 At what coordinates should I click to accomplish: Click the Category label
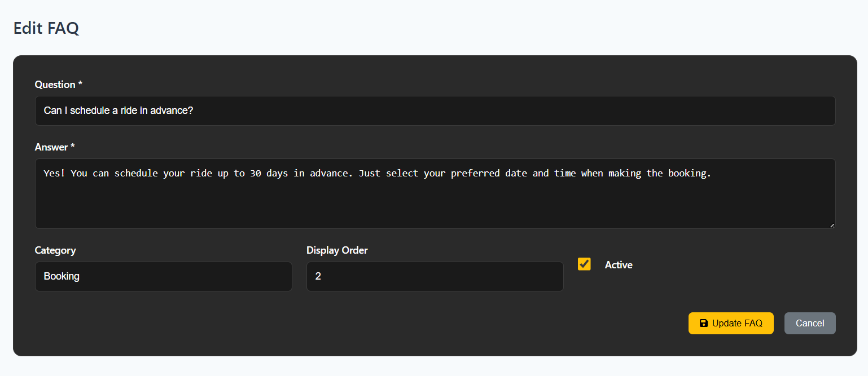coord(55,250)
